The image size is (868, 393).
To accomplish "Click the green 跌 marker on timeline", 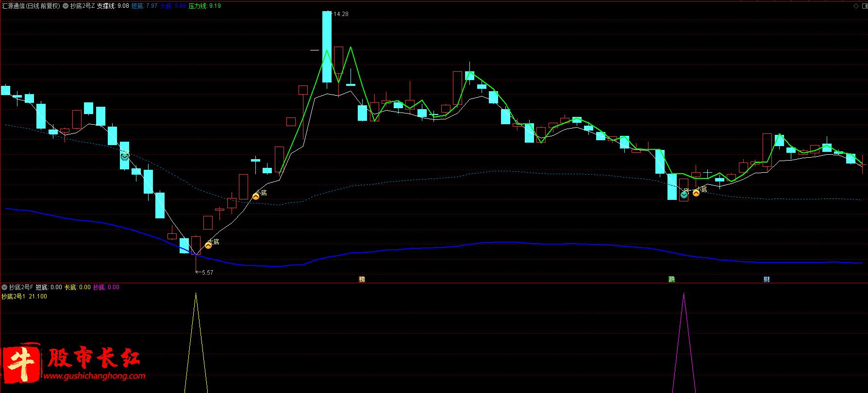I will pyautogui.click(x=672, y=279).
